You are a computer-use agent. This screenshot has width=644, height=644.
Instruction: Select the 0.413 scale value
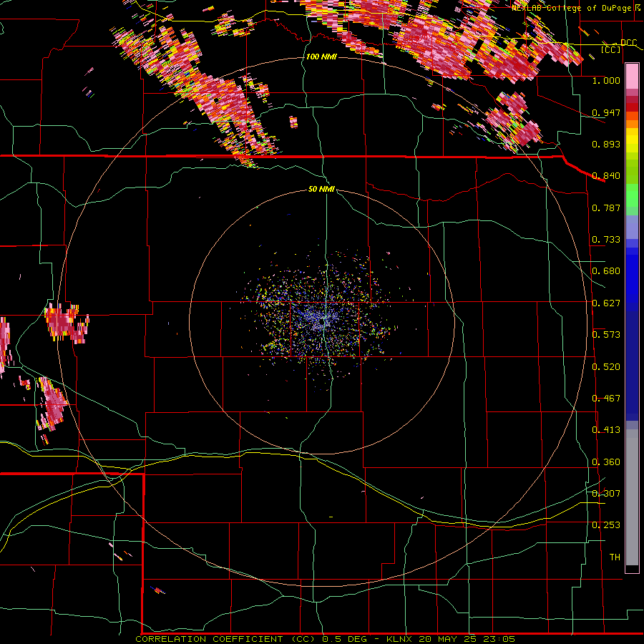pyautogui.click(x=606, y=430)
